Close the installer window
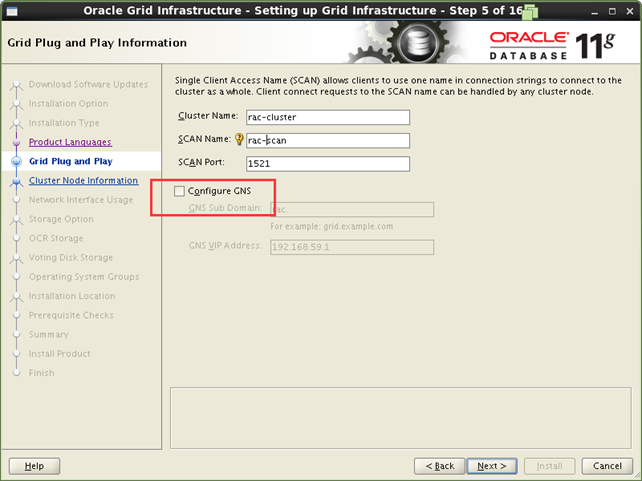 coord(630,11)
